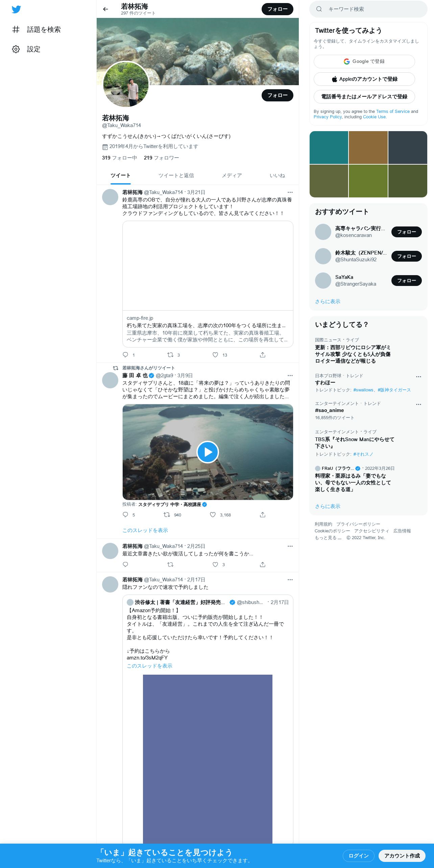
Task: Click the ログイン button
Action: pyautogui.click(x=358, y=856)
